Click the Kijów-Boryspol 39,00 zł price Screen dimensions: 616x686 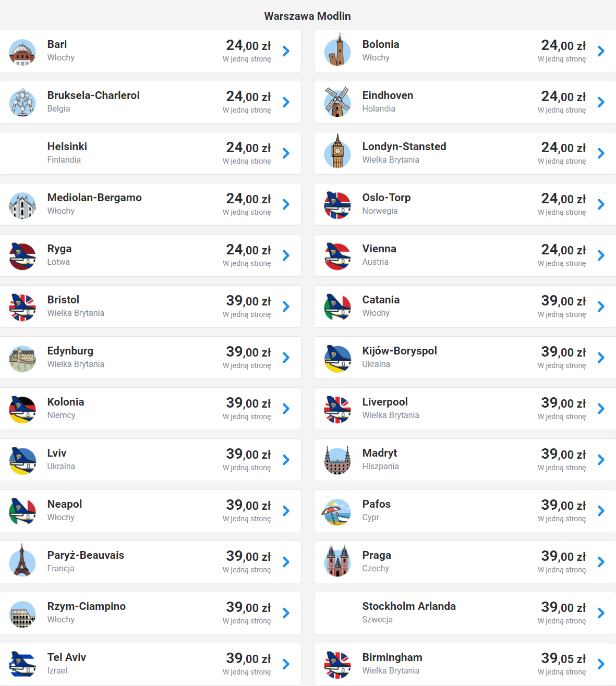(563, 352)
